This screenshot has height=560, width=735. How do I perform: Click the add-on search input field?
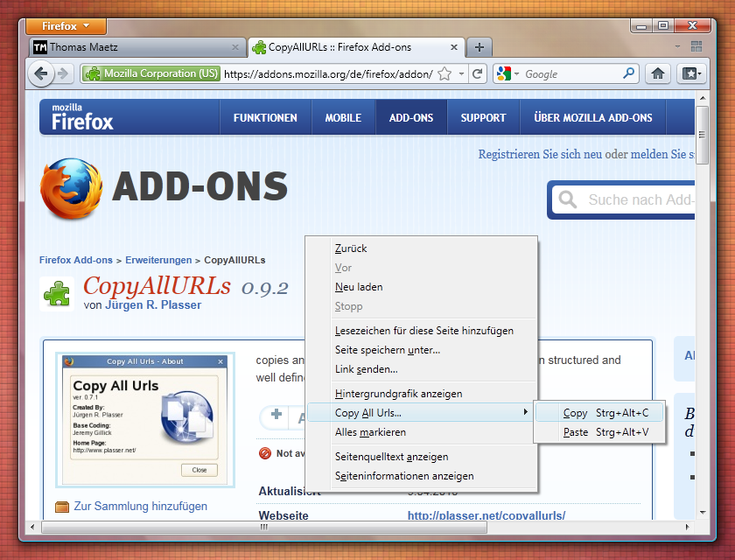(x=639, y=200)
